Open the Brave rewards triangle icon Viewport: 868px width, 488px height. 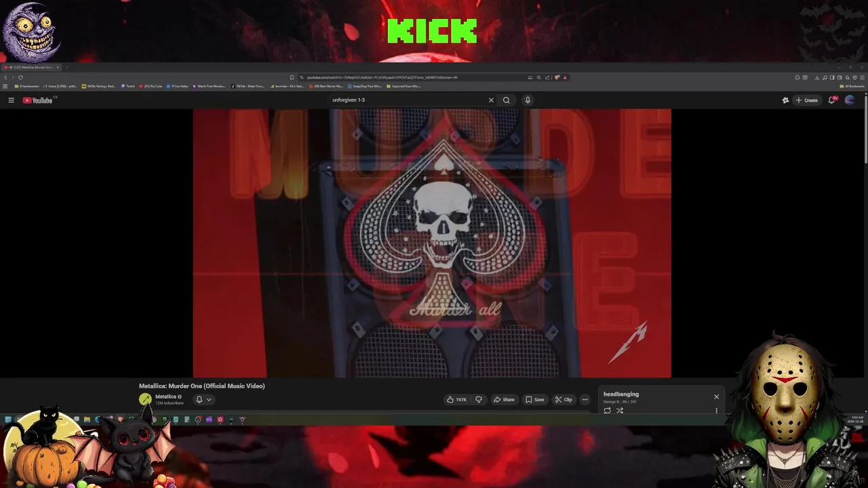[x=565, y=77]
